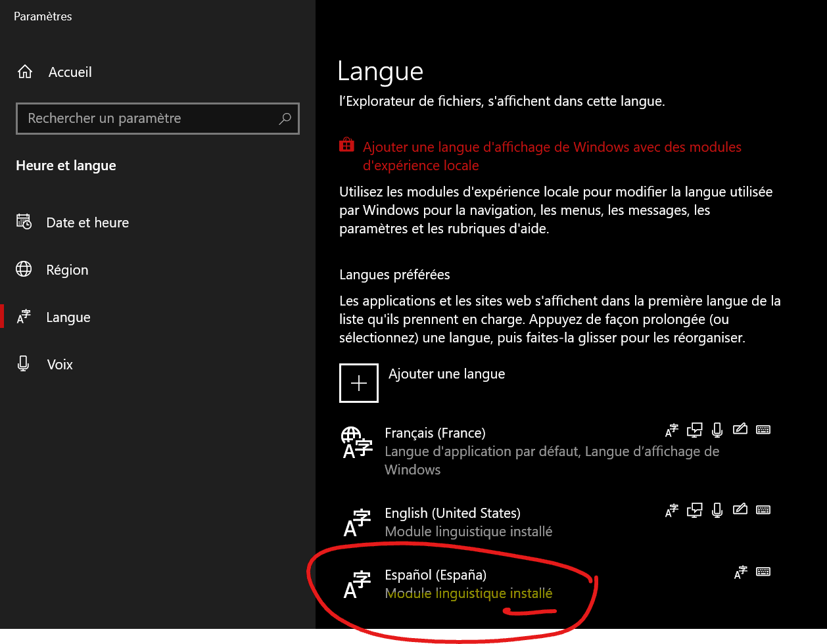827x644 pixels.
Task: Click handwriting icon on English row
Action: coord(740,510)
